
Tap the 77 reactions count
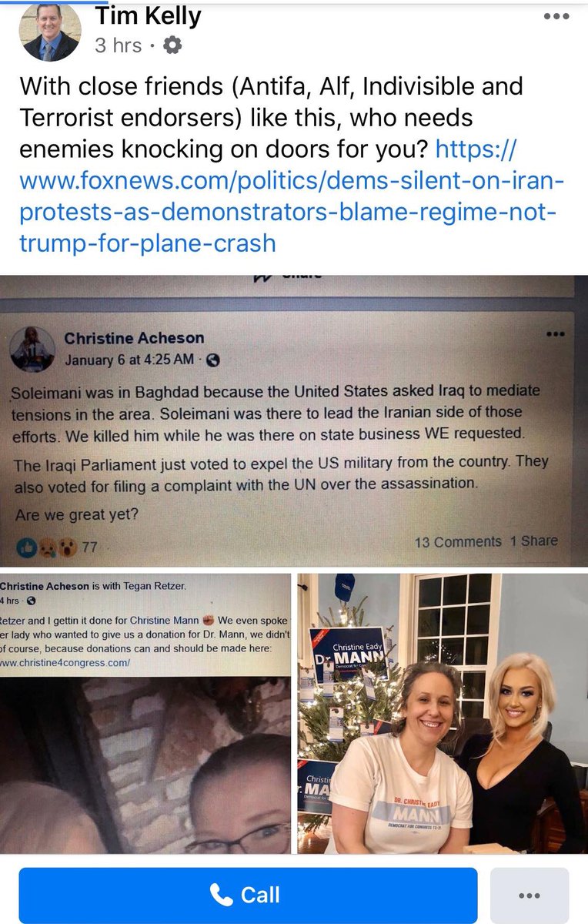tap(89, 547)
